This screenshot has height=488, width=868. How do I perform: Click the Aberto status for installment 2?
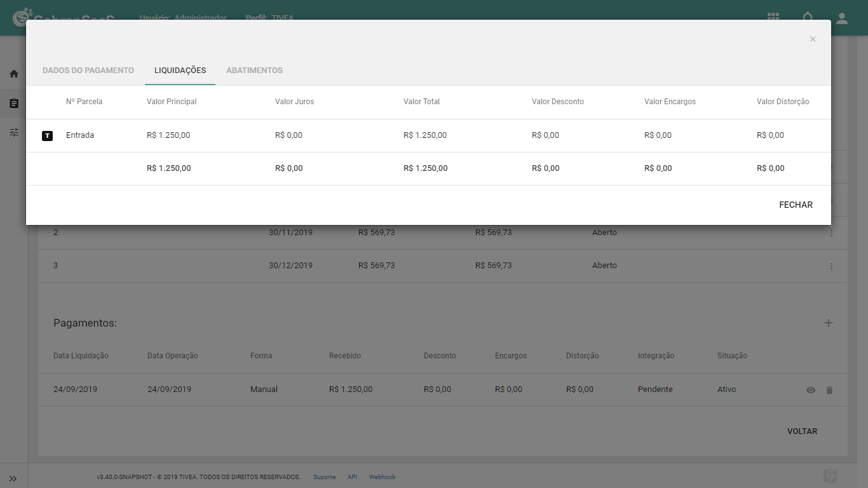point(604,233)
